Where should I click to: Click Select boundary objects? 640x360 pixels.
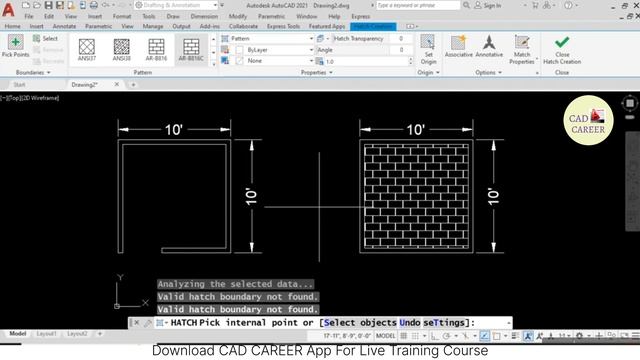tap(46, 38)
